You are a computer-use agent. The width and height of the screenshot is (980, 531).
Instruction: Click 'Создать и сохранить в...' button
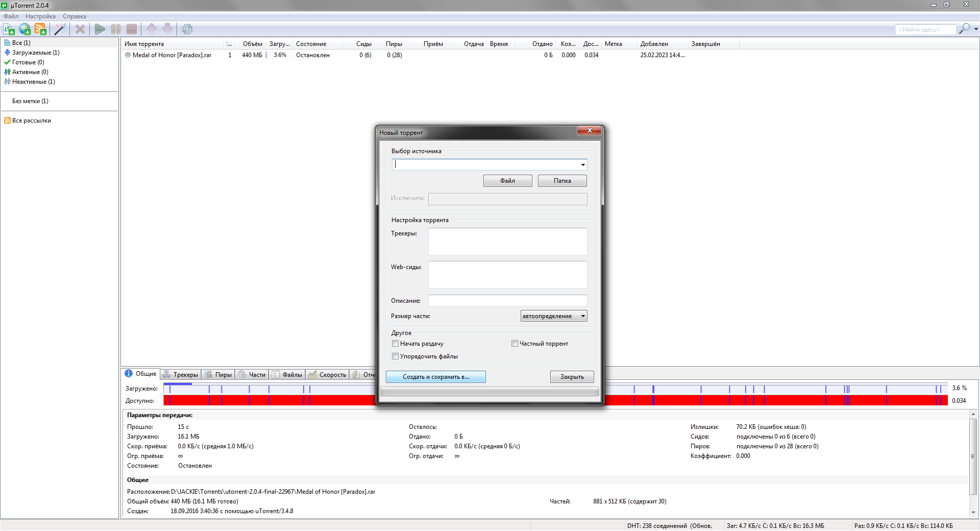click(435, 377)
